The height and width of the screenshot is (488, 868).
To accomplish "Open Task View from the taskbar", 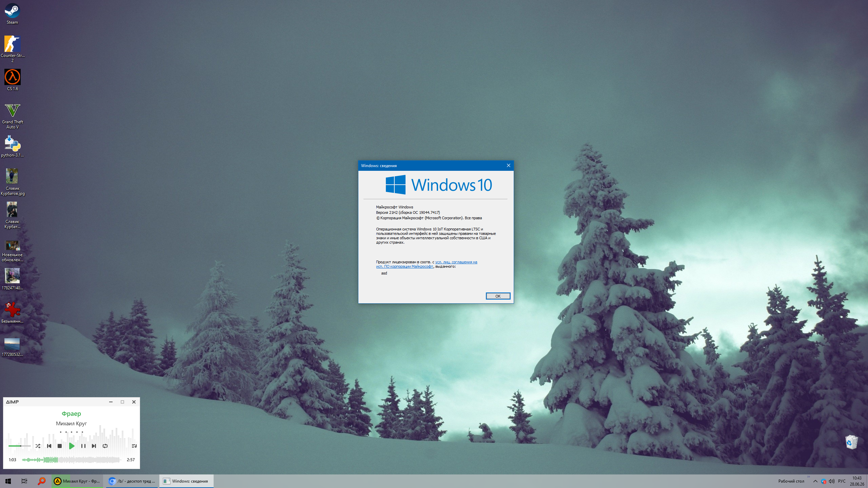I will pyautogui.click(x=24, y=481).
